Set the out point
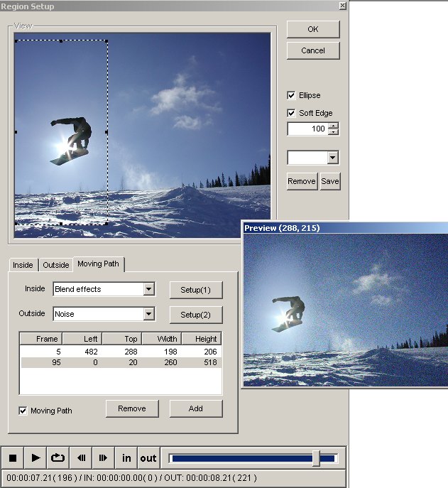 148,458
